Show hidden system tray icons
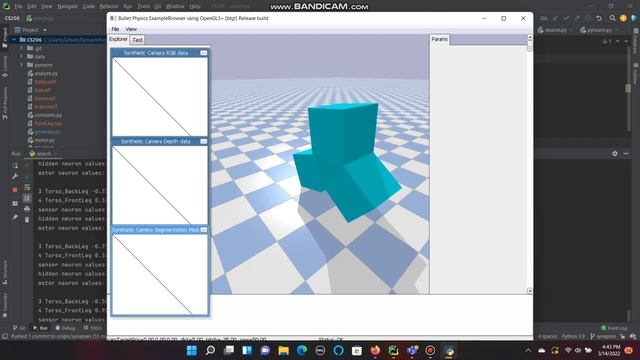Image resolution: width=640 pixels, height=360 pixels. 528,350
